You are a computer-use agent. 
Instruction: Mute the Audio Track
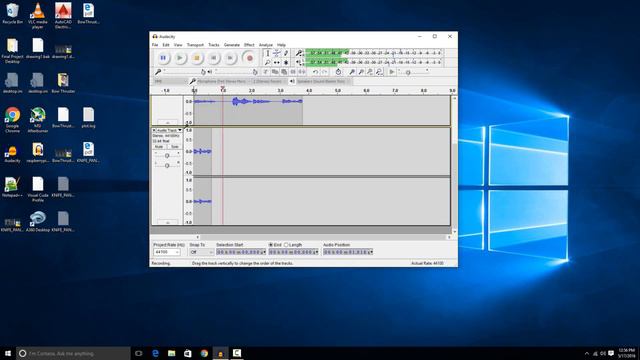click(159, 147)
